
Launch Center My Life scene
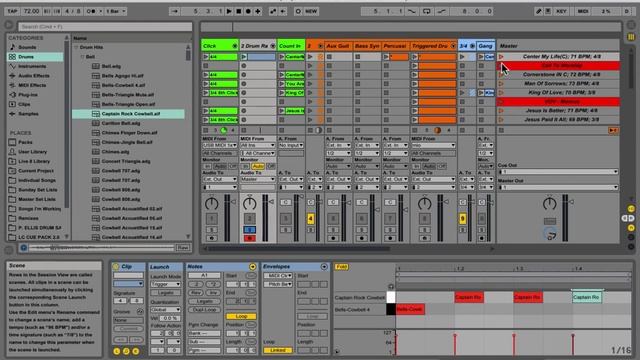click(x=501, y=57)
